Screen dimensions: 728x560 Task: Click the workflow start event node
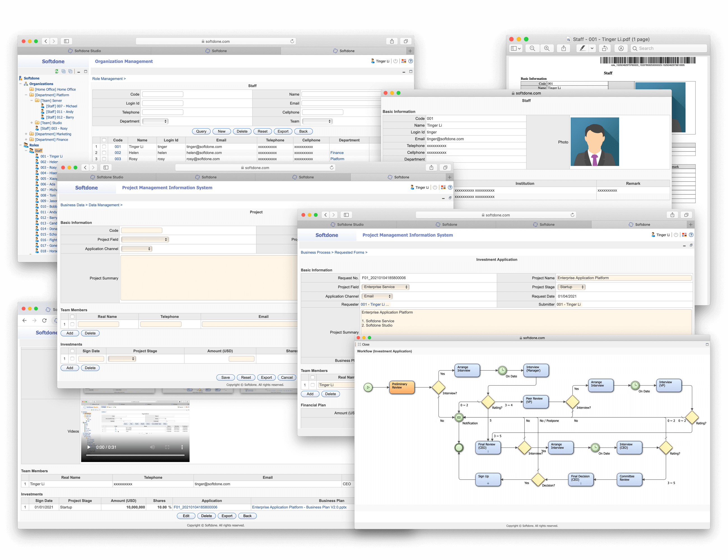click(368, 387)
